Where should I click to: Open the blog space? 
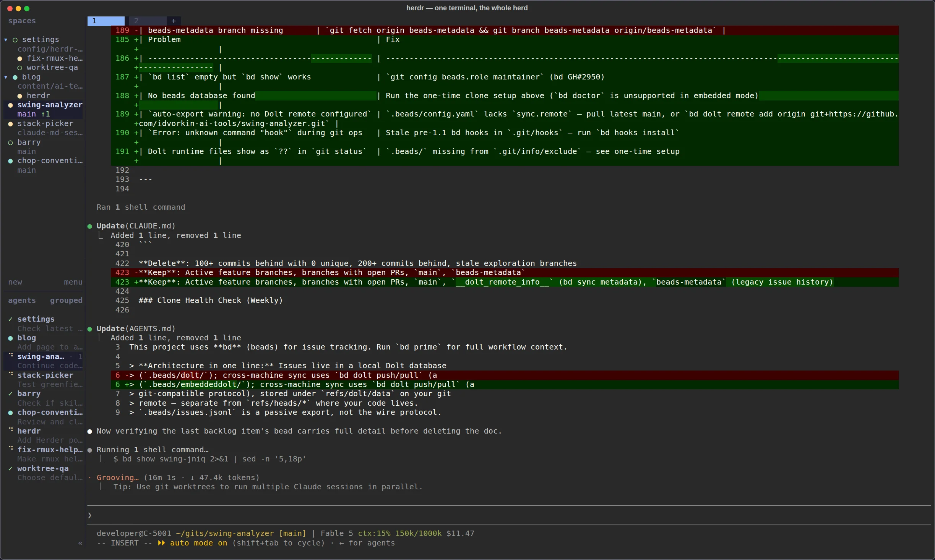tap(31, 77)
